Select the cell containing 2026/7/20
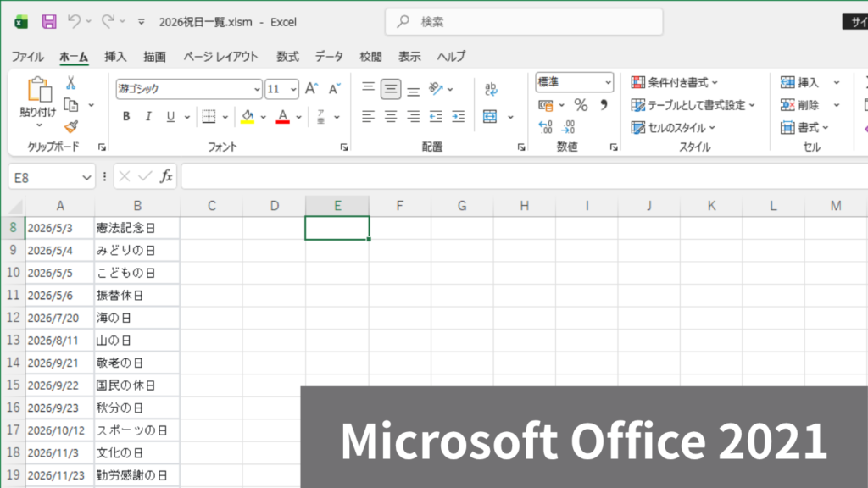Viewport: 868px width, 488px height. pos(60,319)
